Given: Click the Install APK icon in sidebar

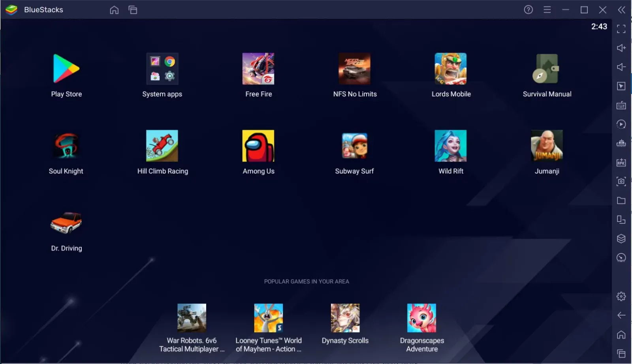Looking at the screenshot, I should (x=621, y=162).
